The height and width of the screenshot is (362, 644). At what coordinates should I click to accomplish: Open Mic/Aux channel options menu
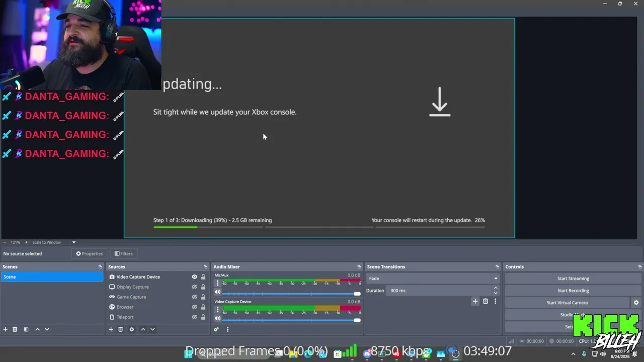click(217, 283)
